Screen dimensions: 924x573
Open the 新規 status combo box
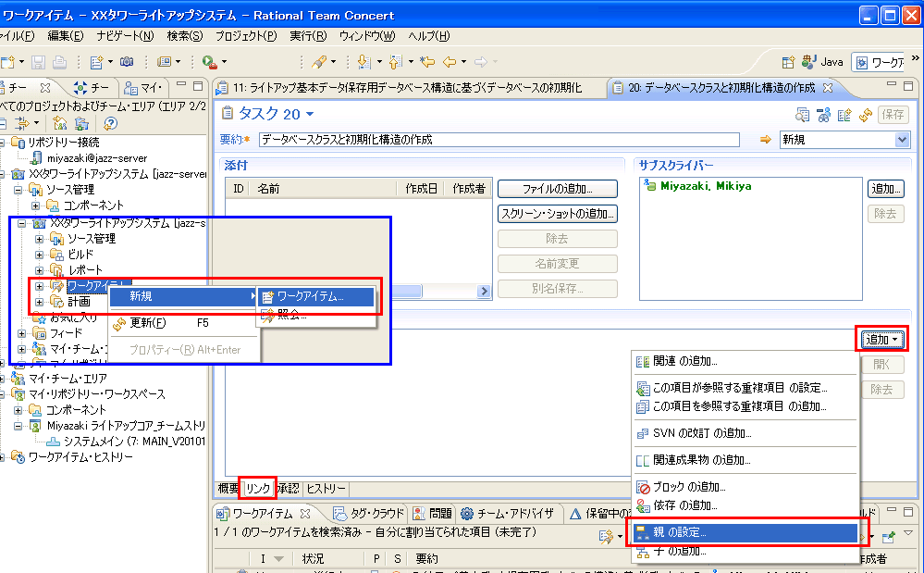point(844,140)
